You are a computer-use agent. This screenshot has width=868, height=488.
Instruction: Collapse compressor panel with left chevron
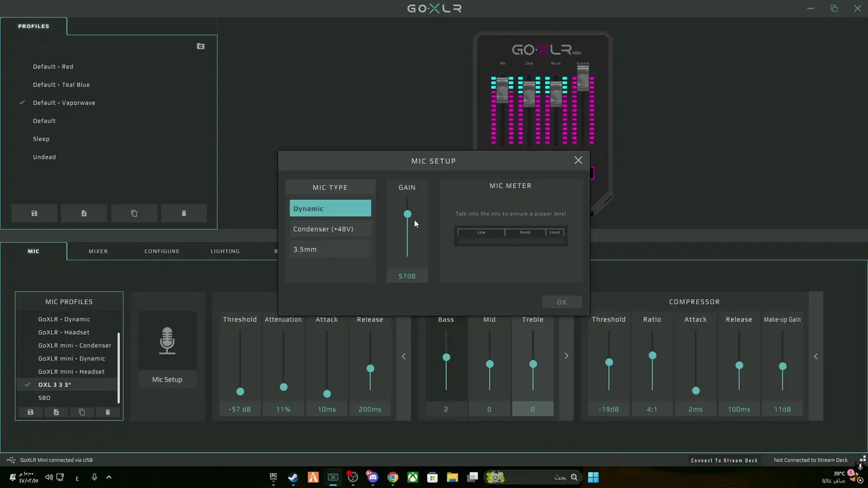(816, 357)
